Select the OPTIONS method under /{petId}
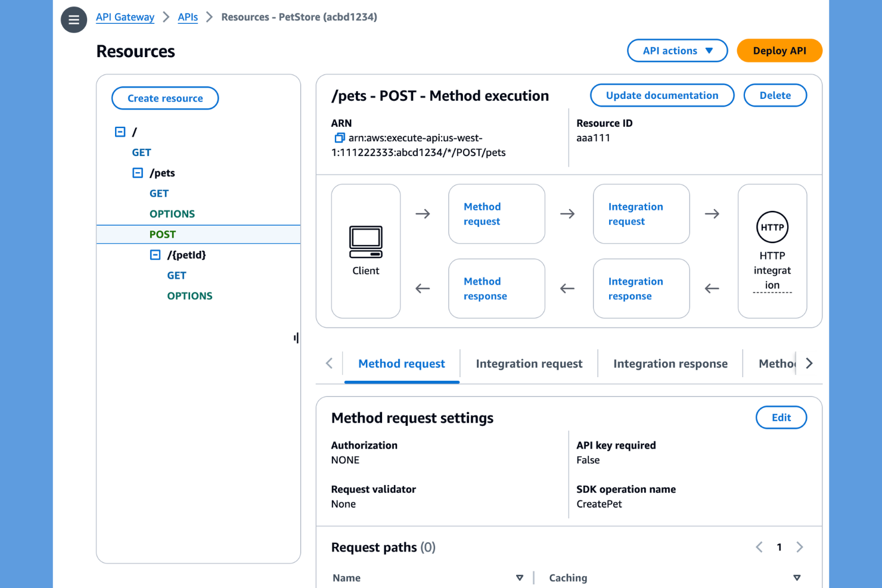Viewport: 882px width, 588px height. click(x=190, y=296)
